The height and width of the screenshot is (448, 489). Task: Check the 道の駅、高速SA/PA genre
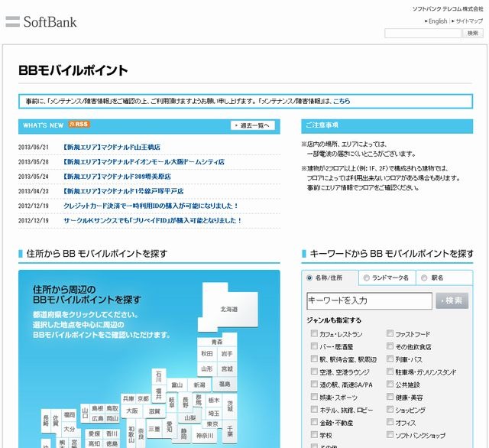click(314, 384)
